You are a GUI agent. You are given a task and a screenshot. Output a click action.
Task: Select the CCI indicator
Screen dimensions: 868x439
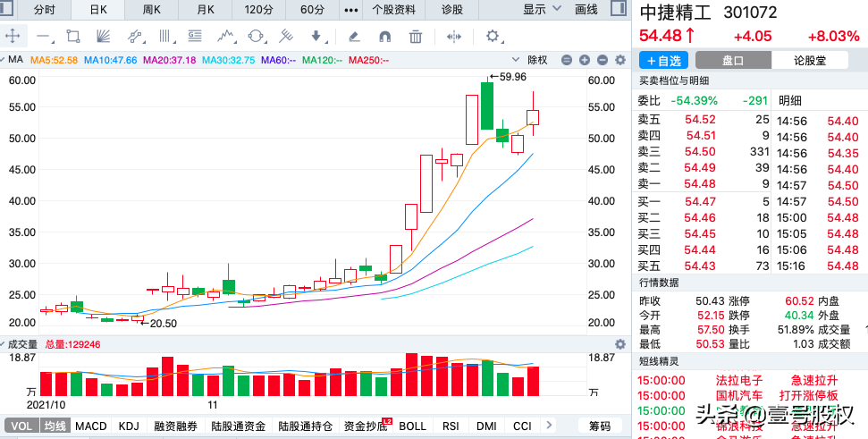[x=522, y=426]
